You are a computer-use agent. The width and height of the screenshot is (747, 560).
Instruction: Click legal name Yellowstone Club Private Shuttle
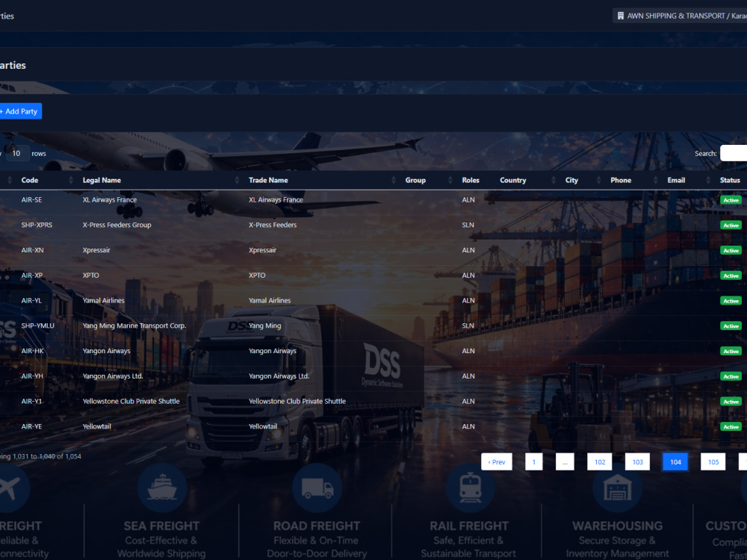point(131,402)
